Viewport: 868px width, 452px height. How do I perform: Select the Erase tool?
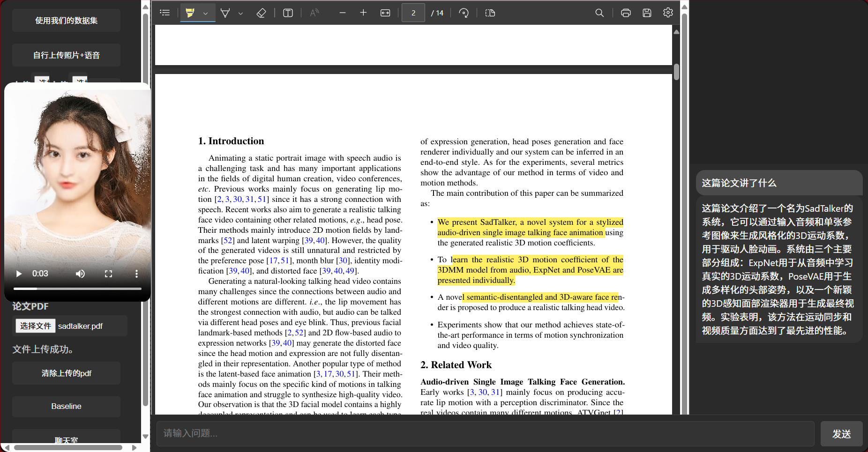(x=262, y=13)
